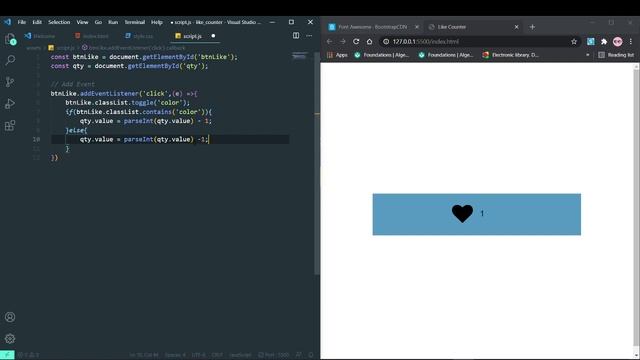Click the unsaved dot on script.js tab
Viewport: 640px width, 360px height.
(x=213, y=36)
